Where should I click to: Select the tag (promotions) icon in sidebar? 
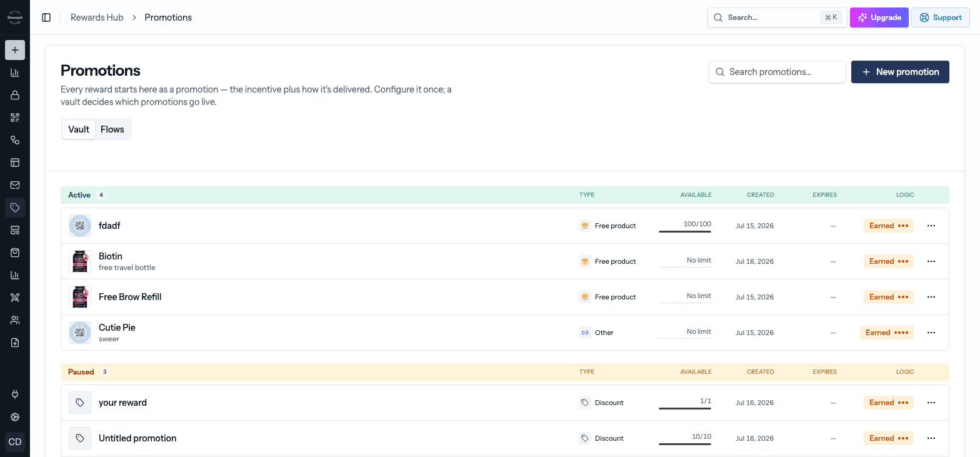coord(15,208)
